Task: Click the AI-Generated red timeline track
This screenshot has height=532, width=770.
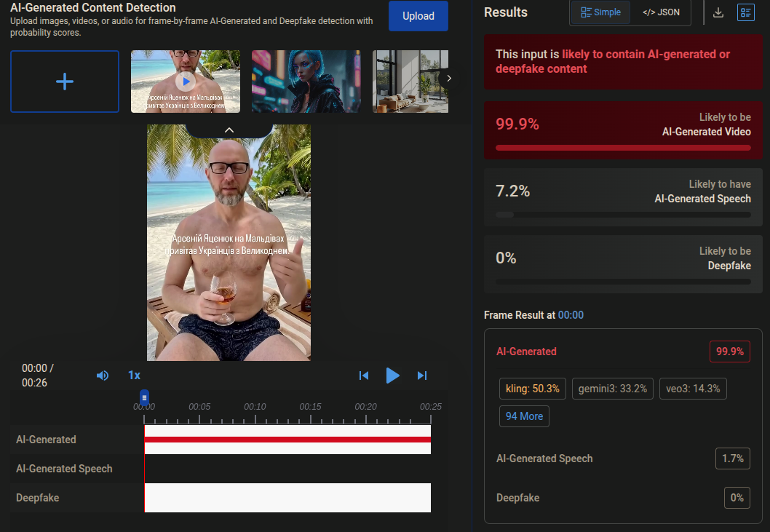Action: [x=287, y=440]
